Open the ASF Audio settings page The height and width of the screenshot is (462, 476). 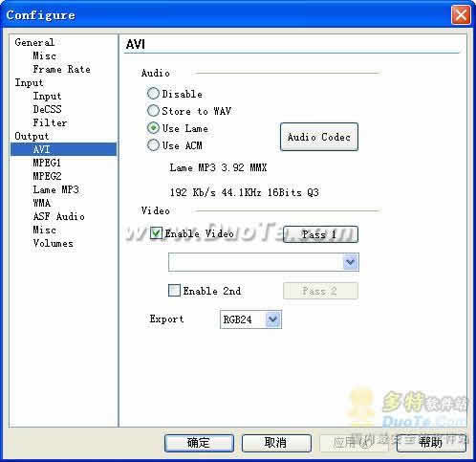pos(59,216)
